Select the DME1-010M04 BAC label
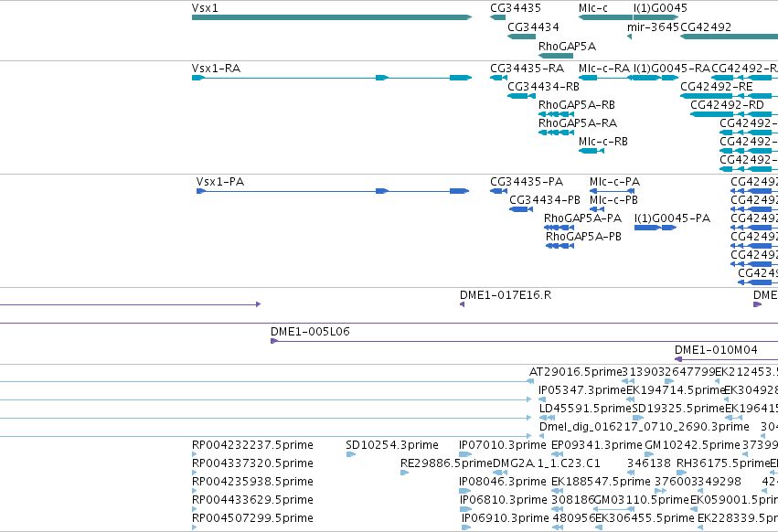 (x=716, y=350)
